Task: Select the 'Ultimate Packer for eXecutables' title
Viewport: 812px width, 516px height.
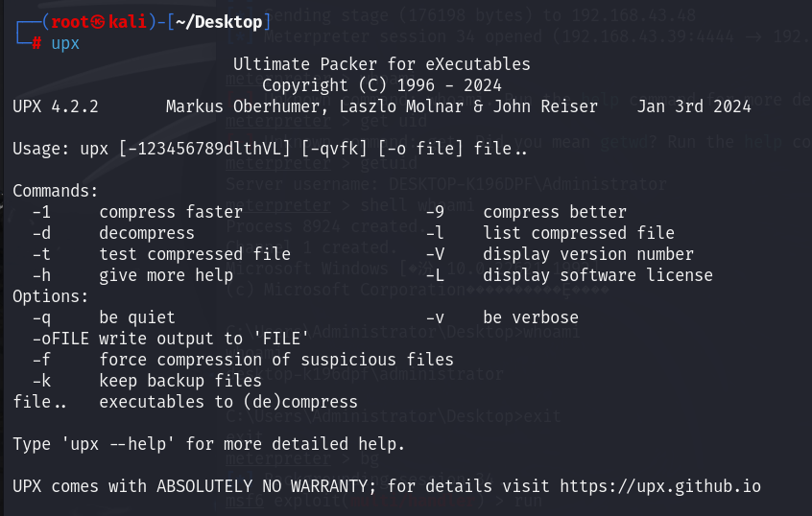Action: [382, 65]
